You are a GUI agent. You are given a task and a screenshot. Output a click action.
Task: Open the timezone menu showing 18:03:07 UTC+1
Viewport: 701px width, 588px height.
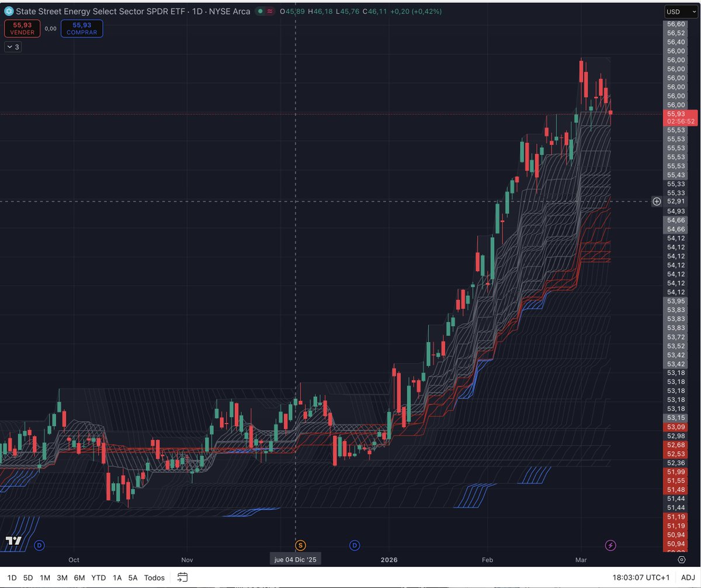641,577
